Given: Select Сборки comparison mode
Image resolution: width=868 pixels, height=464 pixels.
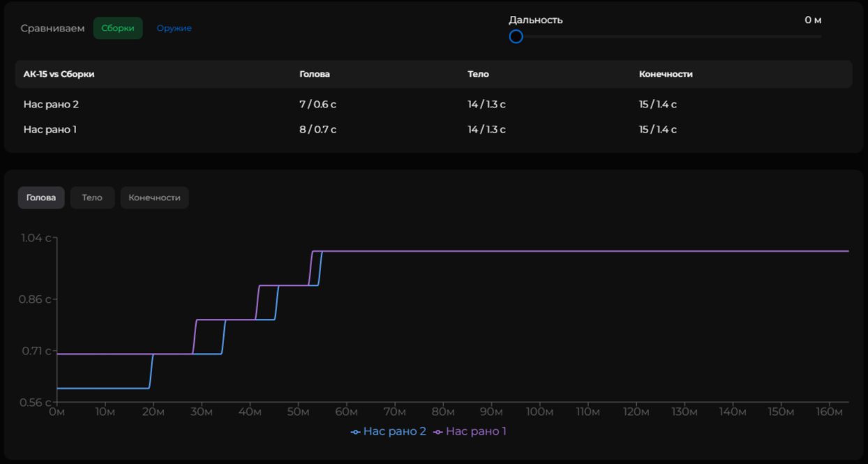Looking at the screenshot, I should [x=118, y=29].
